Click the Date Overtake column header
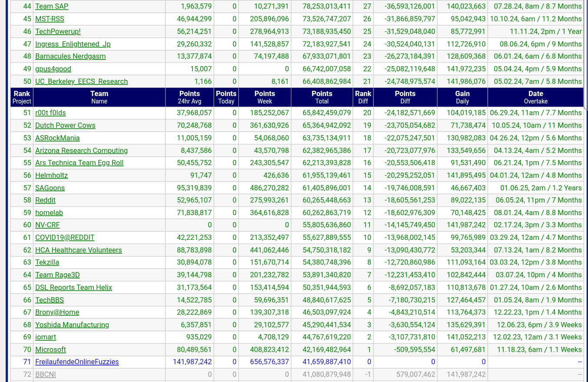 pyautogui.click(x=536, y=97)
